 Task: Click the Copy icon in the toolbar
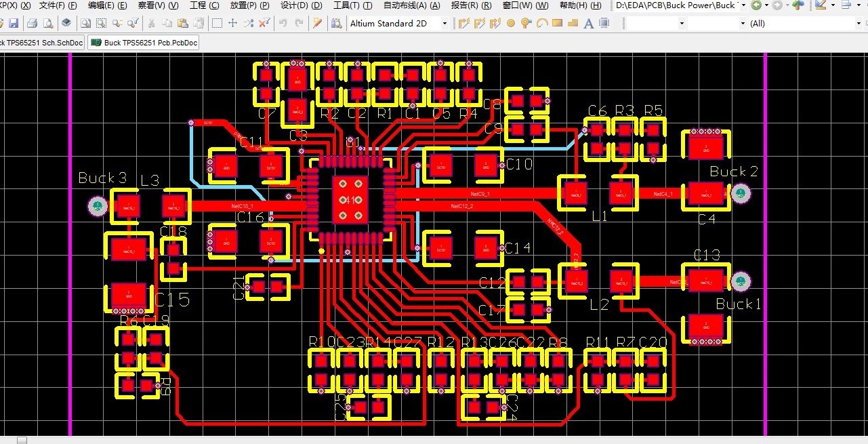pos(167,23)
